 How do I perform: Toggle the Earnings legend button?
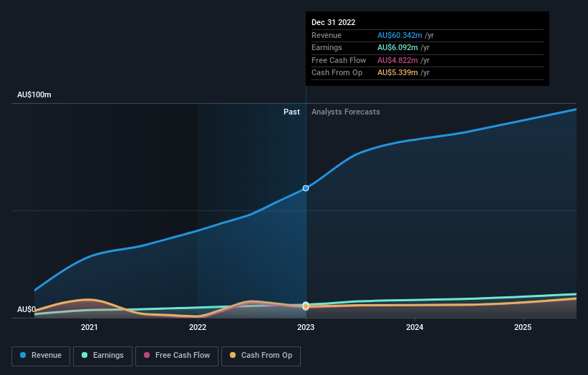[102, 356]
